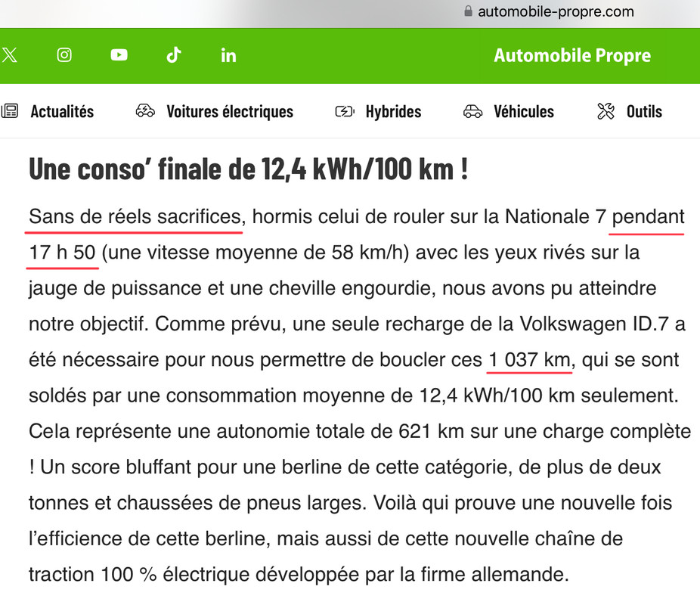Click the text 'chaussées de pneus larges'
This screenshot has width=700, height=605.
point(241,503)
